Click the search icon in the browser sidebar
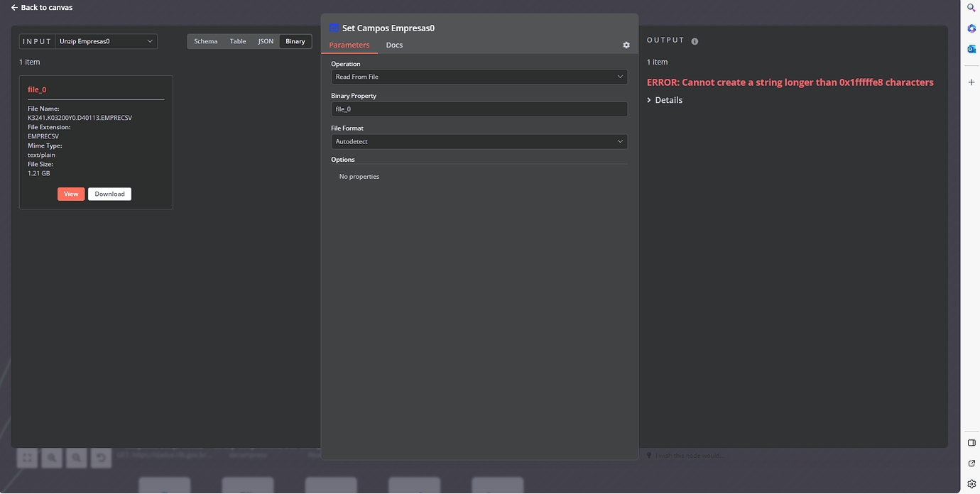The height and width of the screenshot is (494, 980). point(971,8)
